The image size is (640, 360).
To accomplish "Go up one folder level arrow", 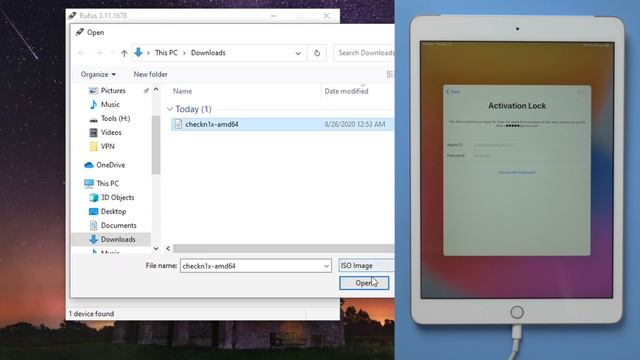I will (124, 53).
